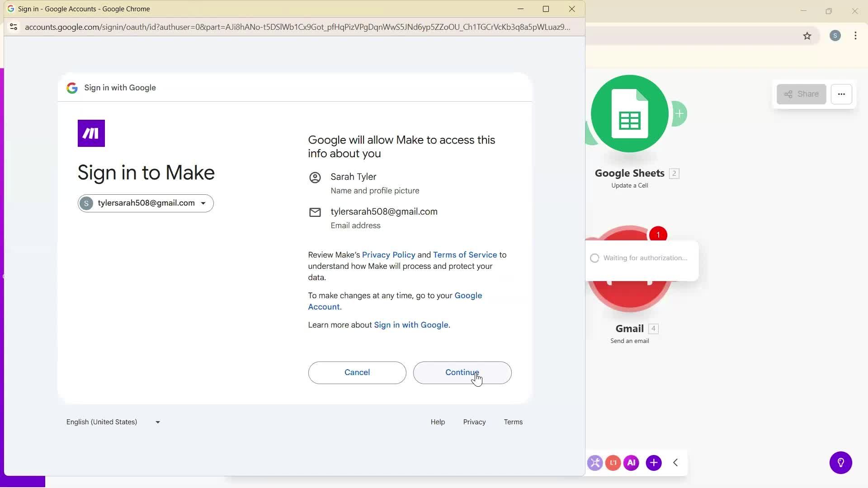
Task: Click the Continue button
Action: tap(462, 372)
